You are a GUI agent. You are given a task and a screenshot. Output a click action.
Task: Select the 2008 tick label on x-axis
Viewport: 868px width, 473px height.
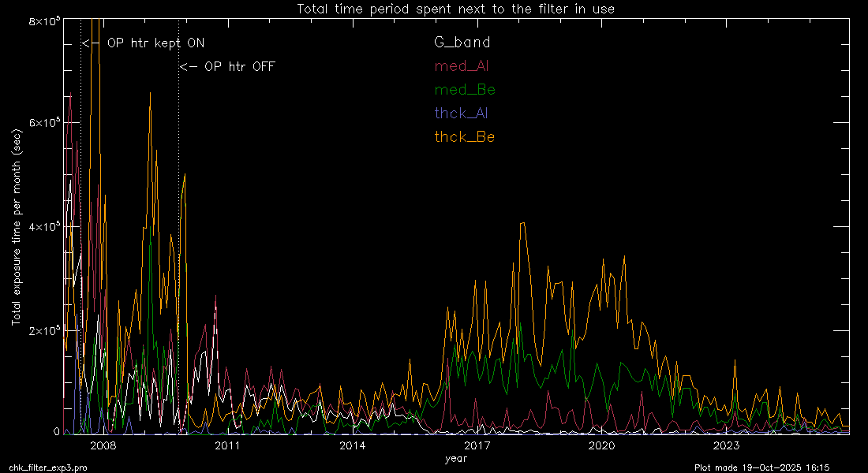pos(103,446)
